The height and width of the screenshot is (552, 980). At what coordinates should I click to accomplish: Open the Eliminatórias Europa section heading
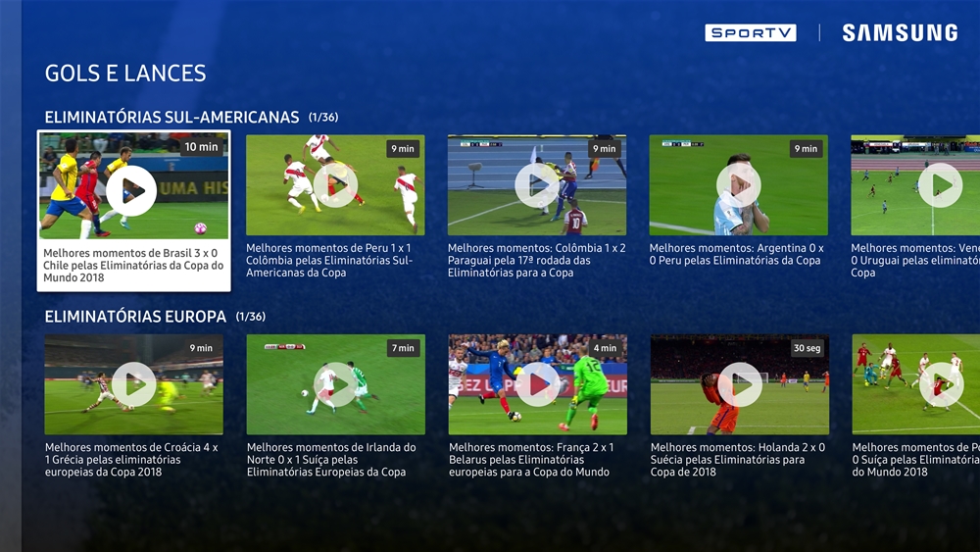point(135,317)
